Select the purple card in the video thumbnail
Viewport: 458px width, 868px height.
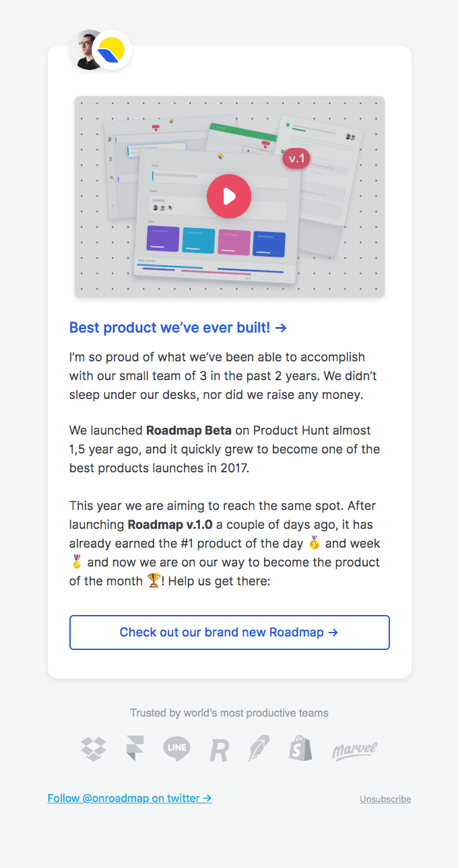163,240
